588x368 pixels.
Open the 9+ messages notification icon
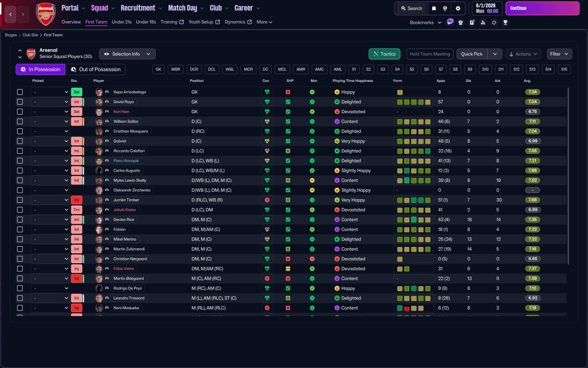pos(450,22)
